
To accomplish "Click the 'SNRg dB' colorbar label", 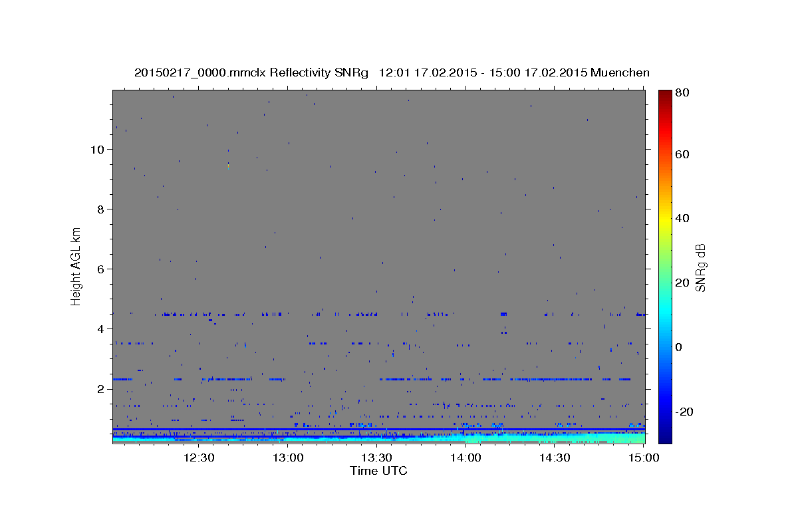I will click(x=700, y=267).
